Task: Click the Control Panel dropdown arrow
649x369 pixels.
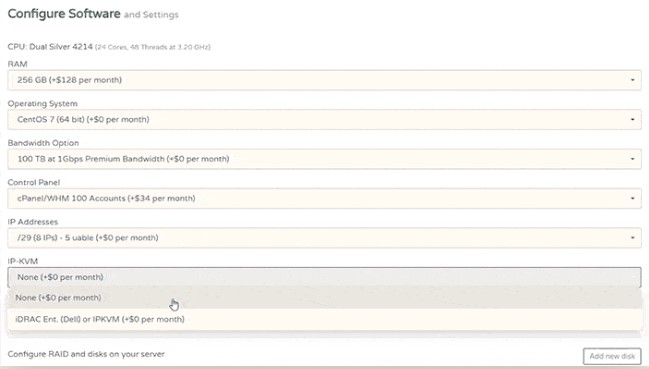Action: [x=632, y=199]
